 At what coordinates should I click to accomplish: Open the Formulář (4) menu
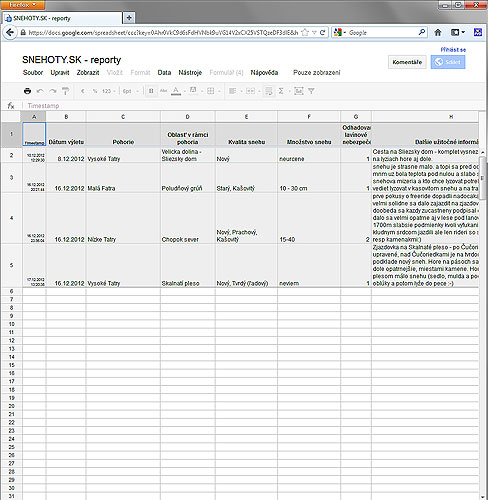226,72
